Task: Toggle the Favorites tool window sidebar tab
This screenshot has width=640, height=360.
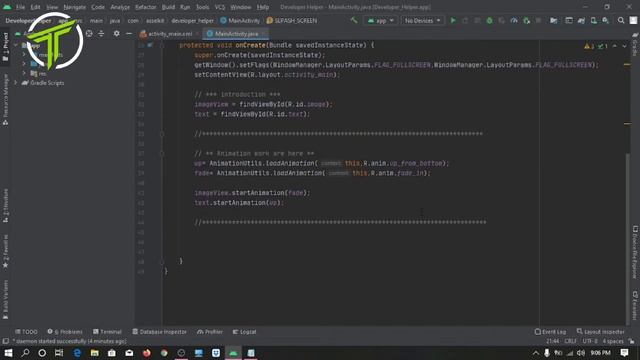Action: point(5,251)
